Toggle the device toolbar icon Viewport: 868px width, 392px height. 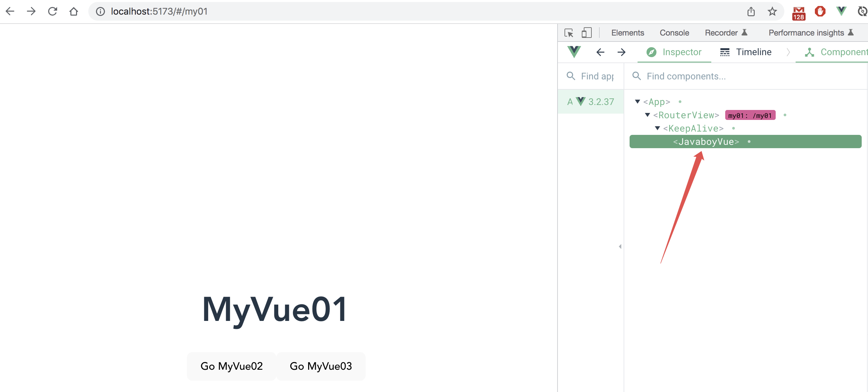coord(586,33)
